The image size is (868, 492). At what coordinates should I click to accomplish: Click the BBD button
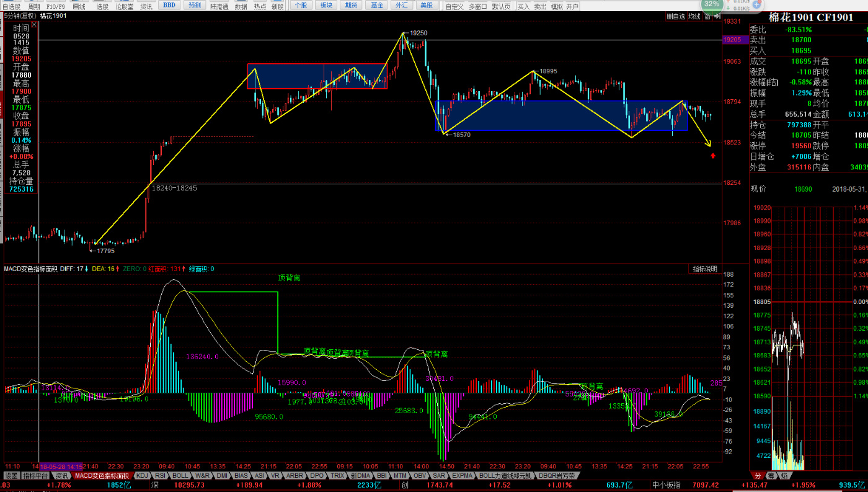[x=169, y=6]
